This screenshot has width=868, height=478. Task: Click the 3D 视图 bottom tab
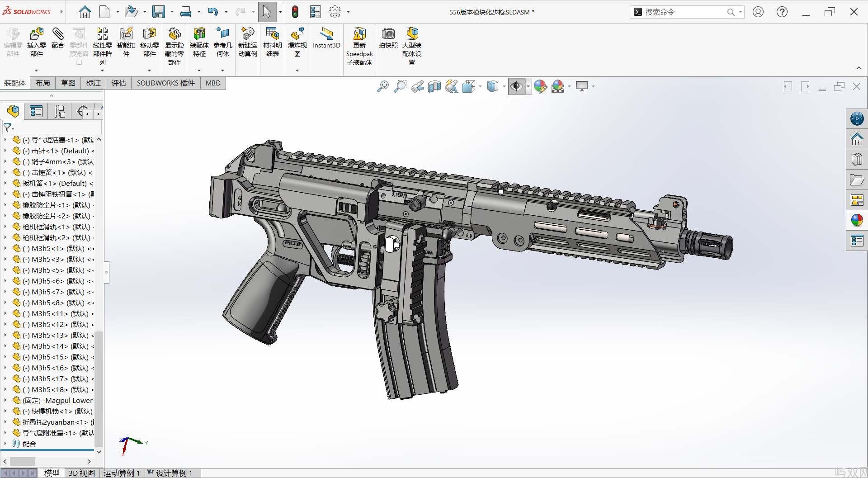tap(81, 473)
